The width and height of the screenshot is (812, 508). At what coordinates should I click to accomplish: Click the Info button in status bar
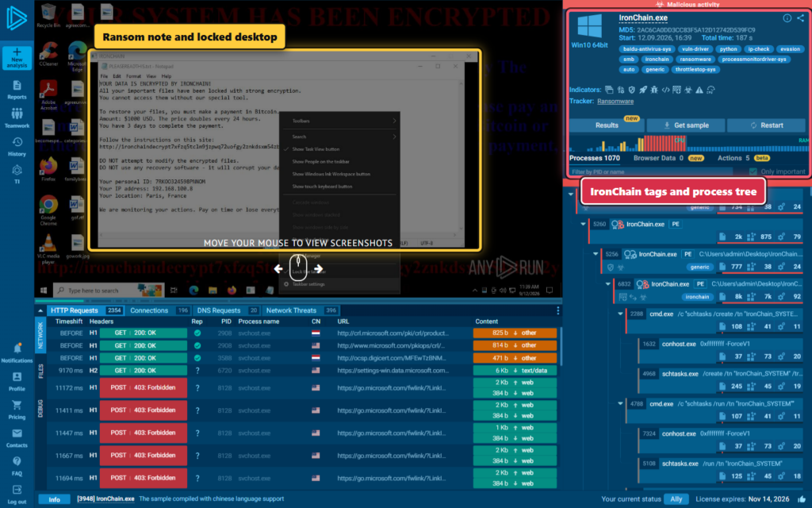55,499
